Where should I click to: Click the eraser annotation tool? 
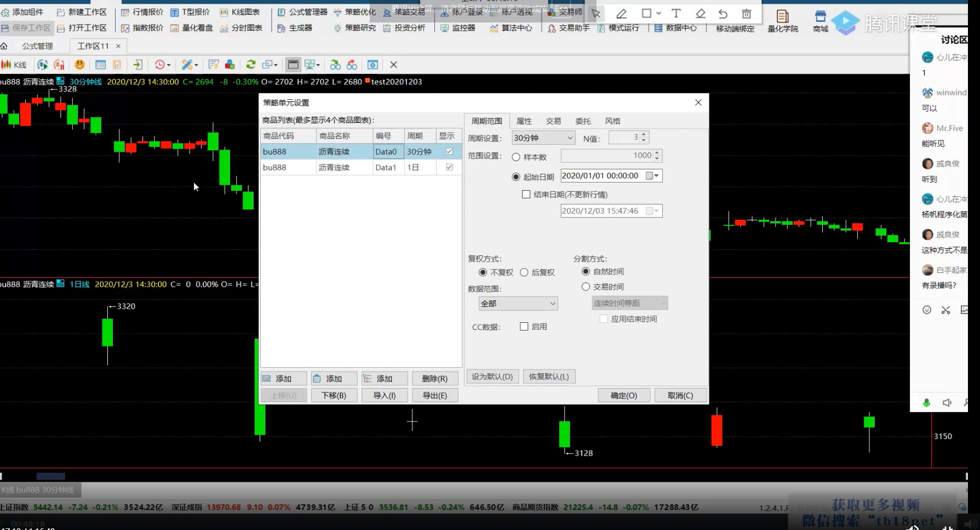point(700,14)
